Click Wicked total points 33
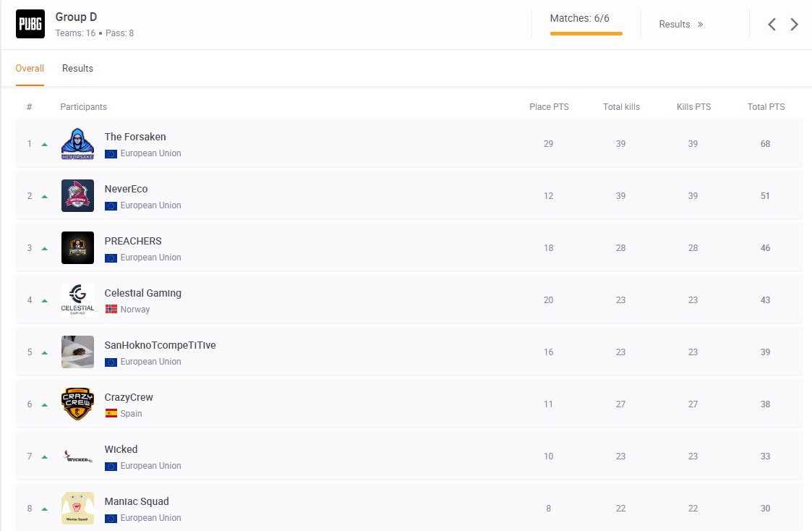The image size is (812, 531). pyautogui.click(x=766, y=456)
